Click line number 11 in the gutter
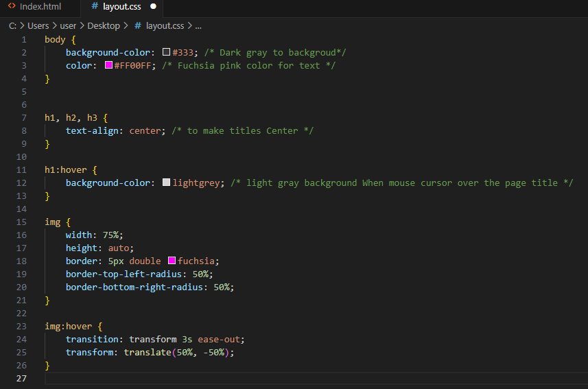 tap(21, 170)
